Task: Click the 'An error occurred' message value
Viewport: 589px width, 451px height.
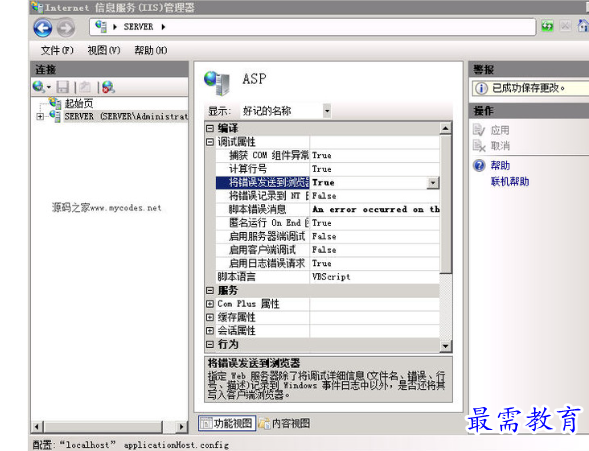Action: click(x=375, y=210)
